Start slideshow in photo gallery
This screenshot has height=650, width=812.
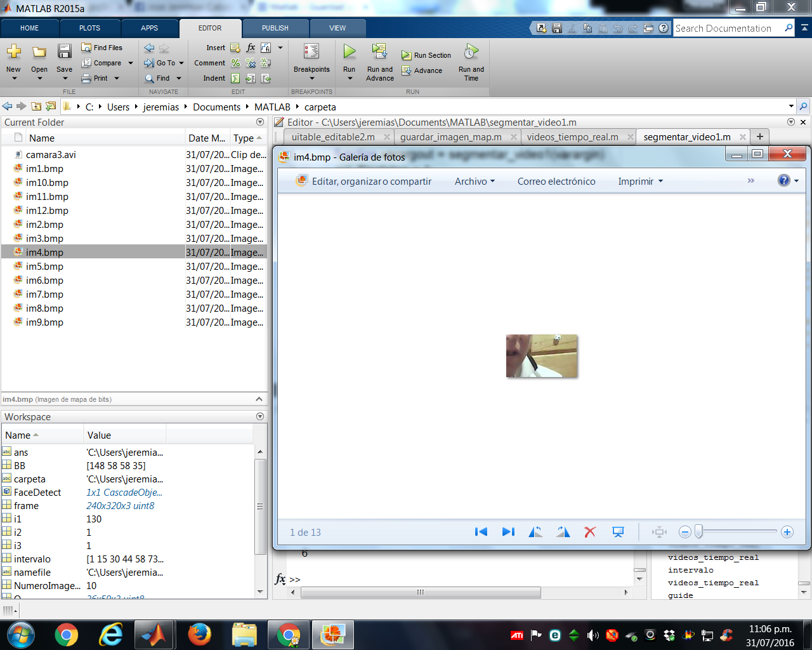coord(618,532)
